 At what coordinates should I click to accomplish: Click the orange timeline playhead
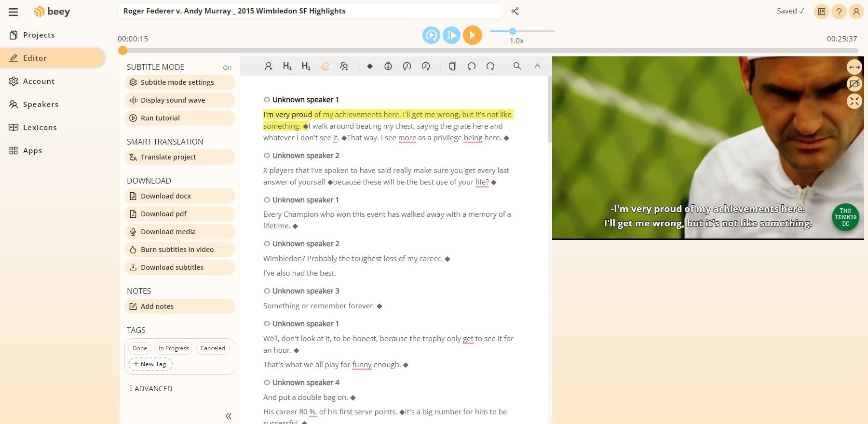pos(123,50)
